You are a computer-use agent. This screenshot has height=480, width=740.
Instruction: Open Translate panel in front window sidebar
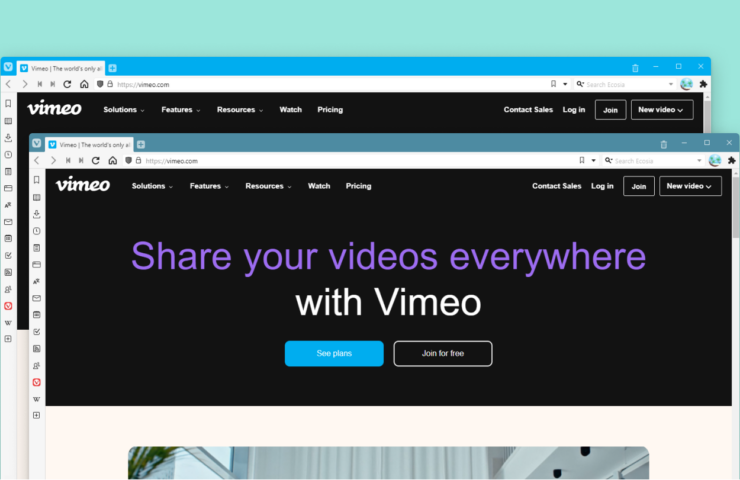pyautogui.click(x=37, y=281)
